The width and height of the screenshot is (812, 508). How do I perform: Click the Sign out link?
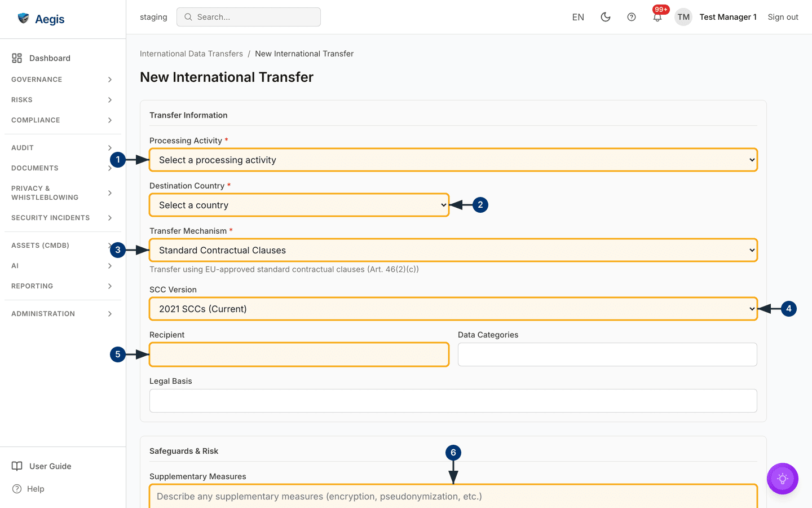[x=783, y=17]
